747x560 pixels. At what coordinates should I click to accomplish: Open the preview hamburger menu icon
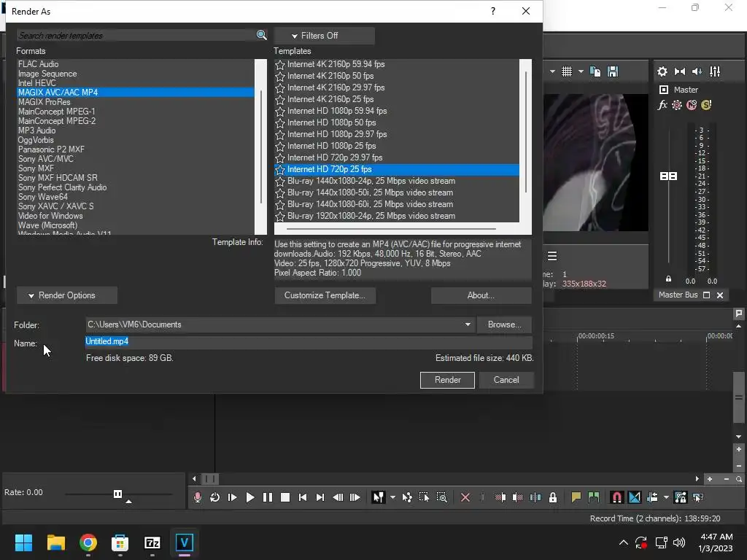pos(552,256)
